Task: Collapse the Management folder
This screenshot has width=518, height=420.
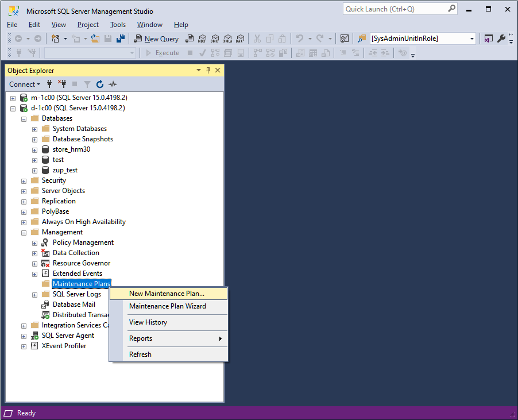Action: coord(24,233)
